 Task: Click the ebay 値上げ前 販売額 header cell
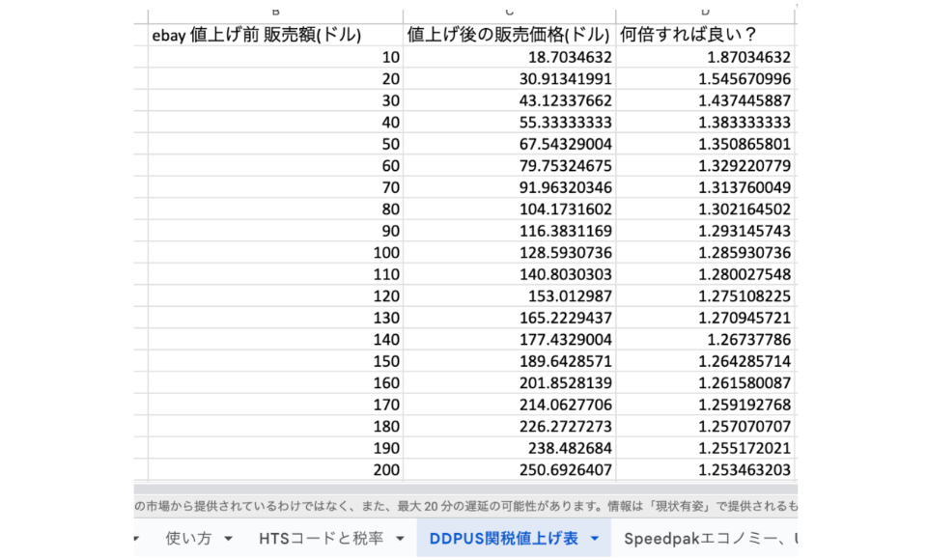[275, 36]
